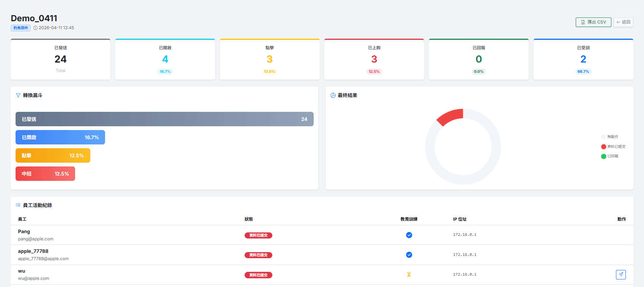This screenshot has width=644, height=287.
Task: Toggle the 資料已提交 legend entry
Action: tap(613, 147)
